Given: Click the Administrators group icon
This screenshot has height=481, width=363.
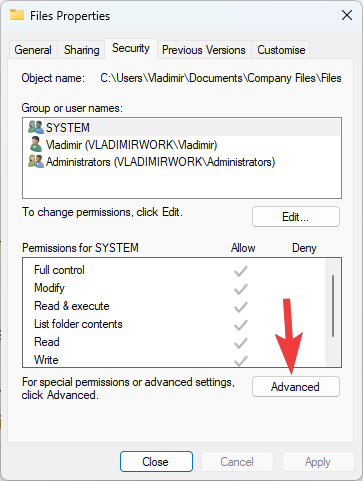Looking at the screenshot, I should coord(36,161).
